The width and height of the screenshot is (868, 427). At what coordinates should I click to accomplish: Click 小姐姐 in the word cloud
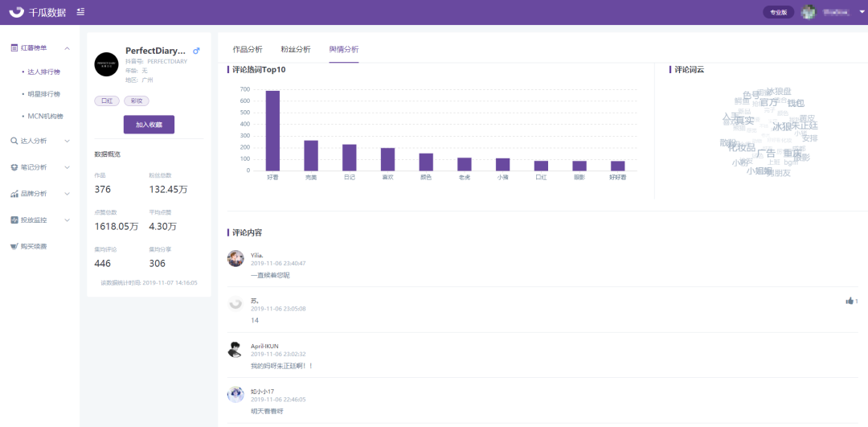click(759, 171)
